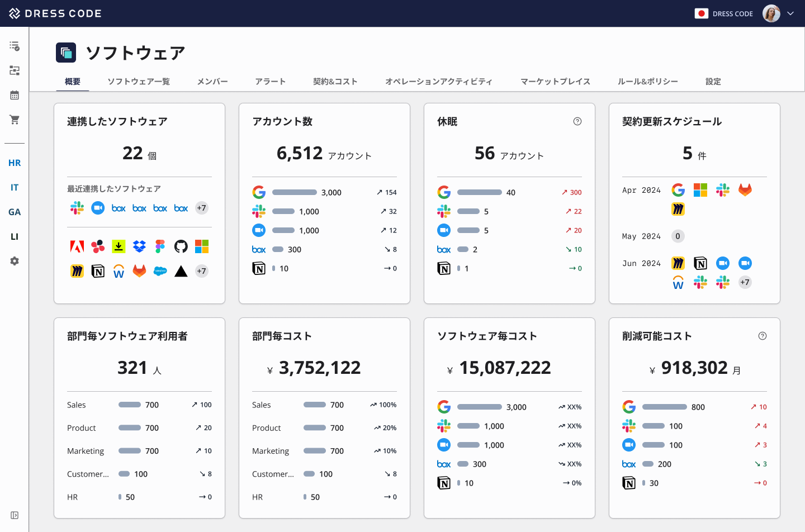This screenshot has width=805, height=532.
Task: Click the 休眠 help question mark
Action: [x=577, y=121]
